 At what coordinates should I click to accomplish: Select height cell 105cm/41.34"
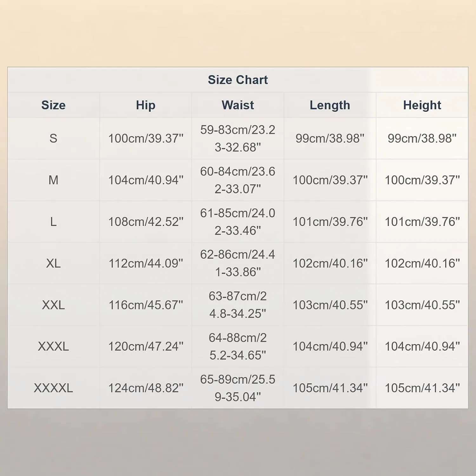point(422,388)
